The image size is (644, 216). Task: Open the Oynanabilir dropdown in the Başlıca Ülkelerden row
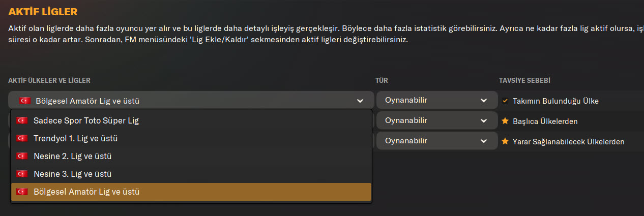coord(436,120)
